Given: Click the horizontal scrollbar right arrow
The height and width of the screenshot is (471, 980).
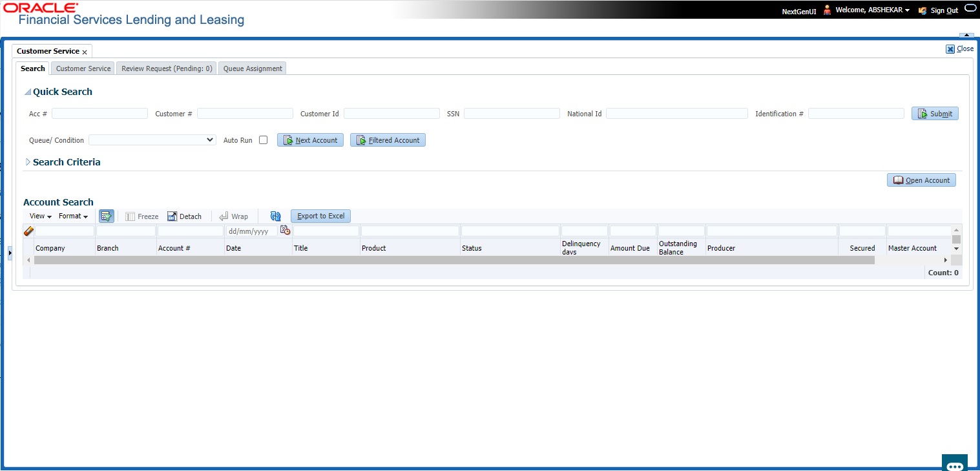Looking at the screenshot, I should (946, 260).
